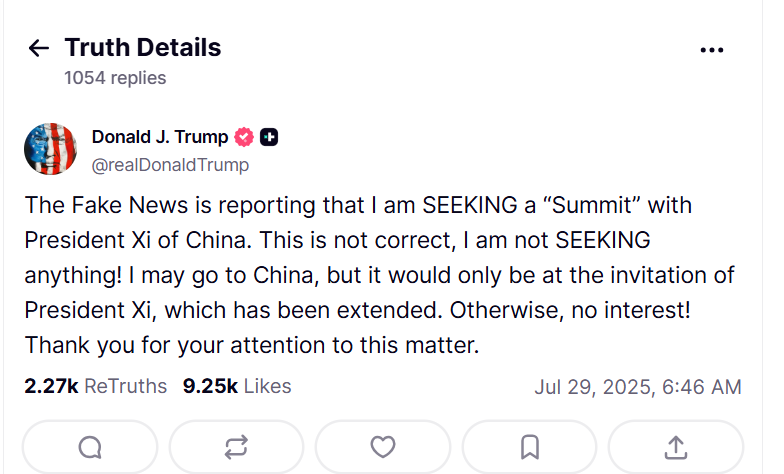Open the Donald J. Trump display name link

click(x=160, y=138)
